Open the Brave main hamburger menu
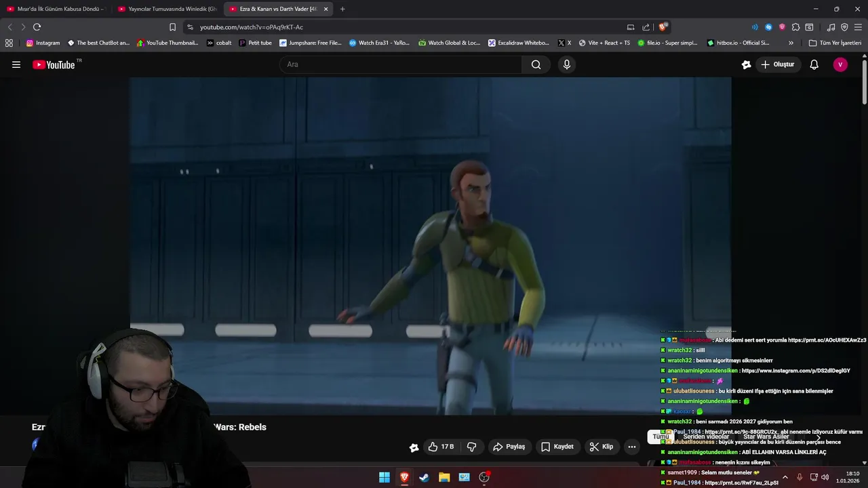Image resolution: width=868 pixels, height=488 pixels. (858, 27)
